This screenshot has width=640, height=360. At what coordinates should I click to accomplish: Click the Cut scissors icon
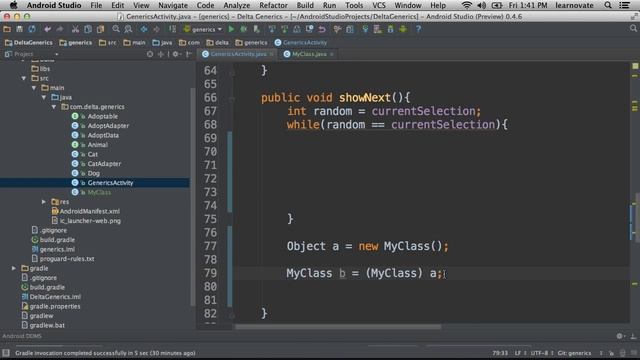coord(75,29)
